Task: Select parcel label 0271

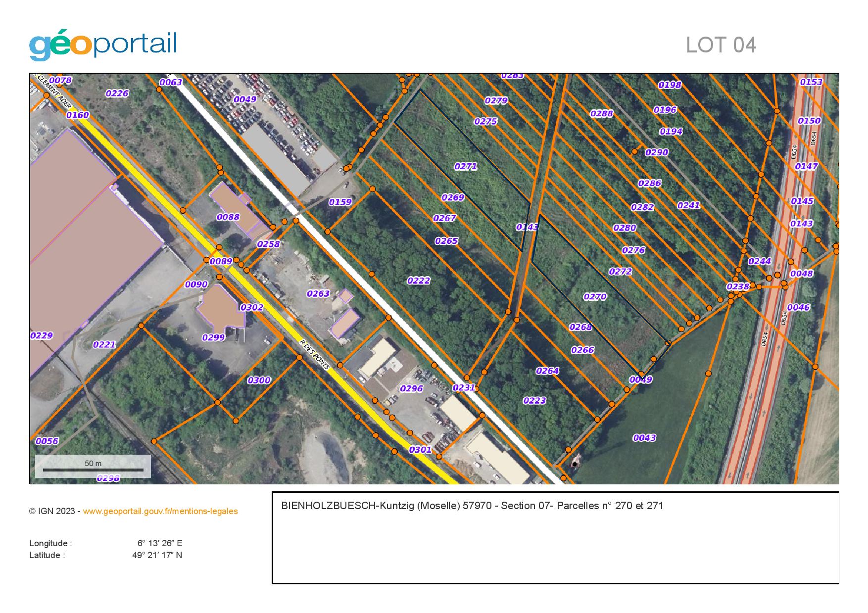Action: [x=466, y=166]
